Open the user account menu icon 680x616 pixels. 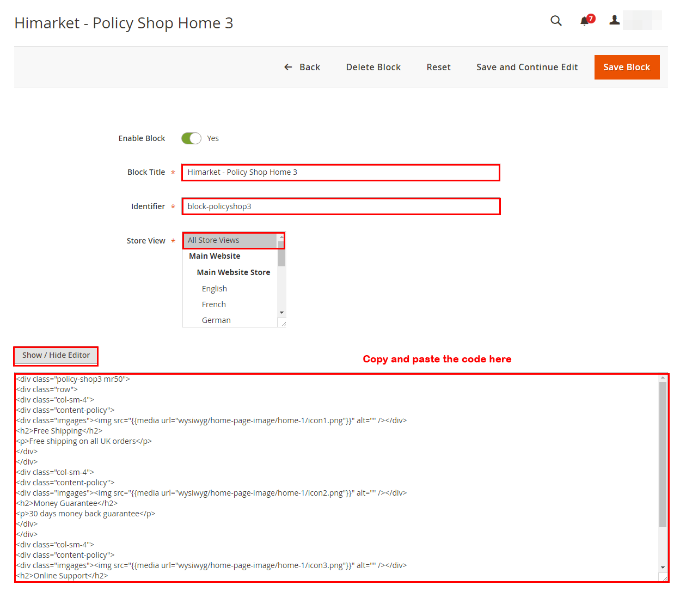point(615,20)
